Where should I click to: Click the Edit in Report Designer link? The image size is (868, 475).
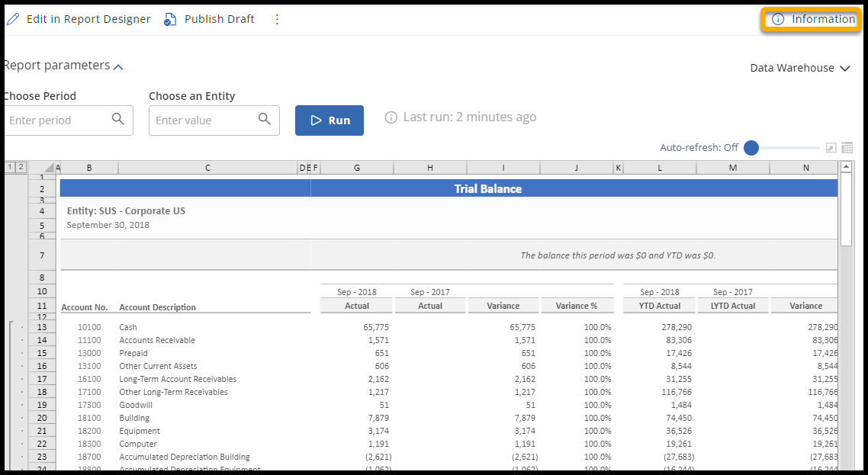88,19
